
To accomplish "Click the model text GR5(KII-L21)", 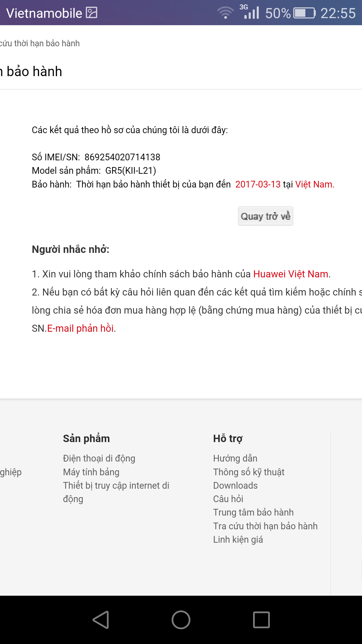I will [131, 171].
